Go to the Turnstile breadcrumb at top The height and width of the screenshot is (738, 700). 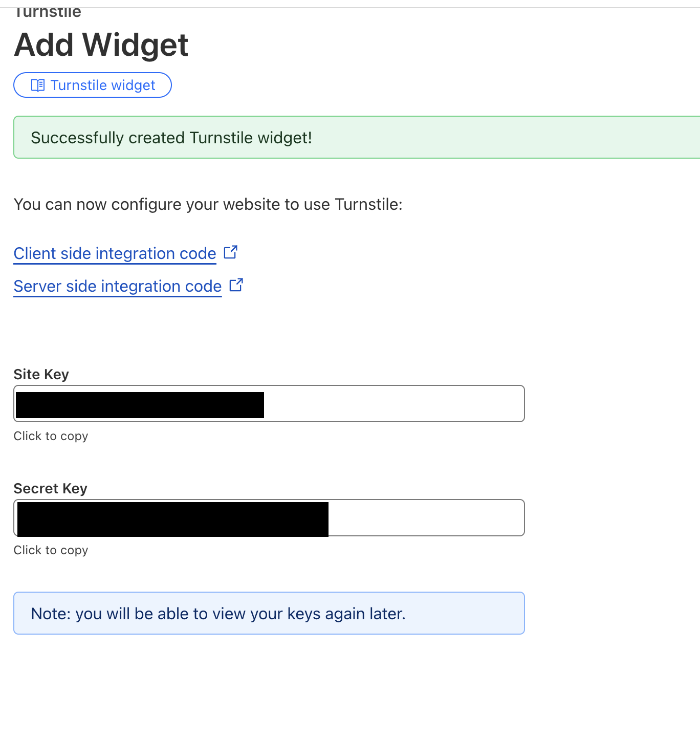point(48,12)
